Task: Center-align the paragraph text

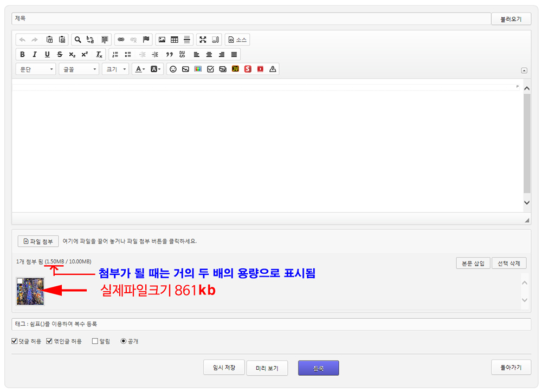Action: pos(209,54)
